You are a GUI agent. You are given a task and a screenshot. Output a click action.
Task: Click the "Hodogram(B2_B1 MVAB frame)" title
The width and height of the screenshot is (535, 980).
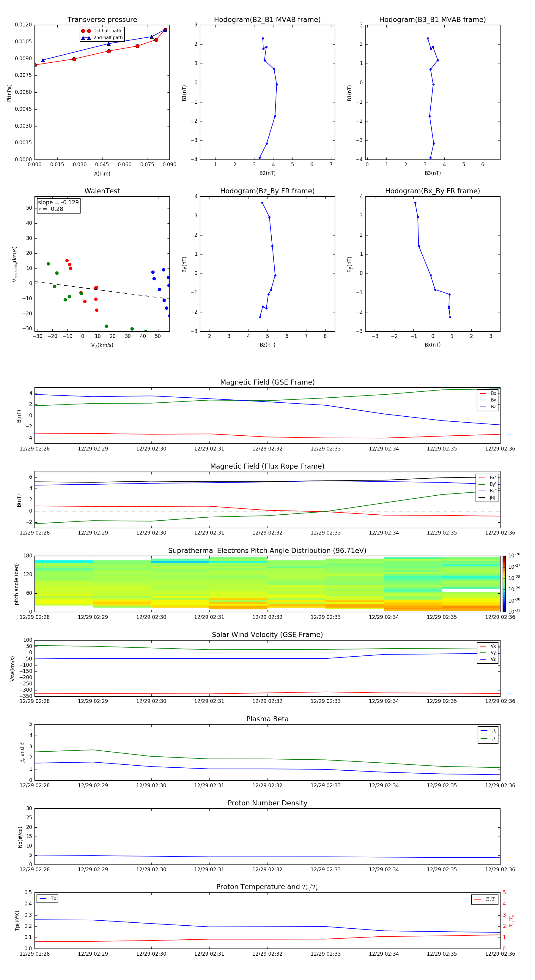tap(267, 20)
